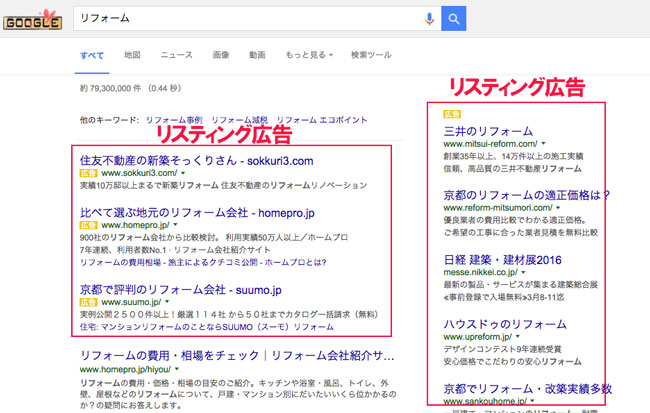Click sitelink 施主によるクチコミ公開
Screen dimensions: 650x413
[x=213, y=262]
